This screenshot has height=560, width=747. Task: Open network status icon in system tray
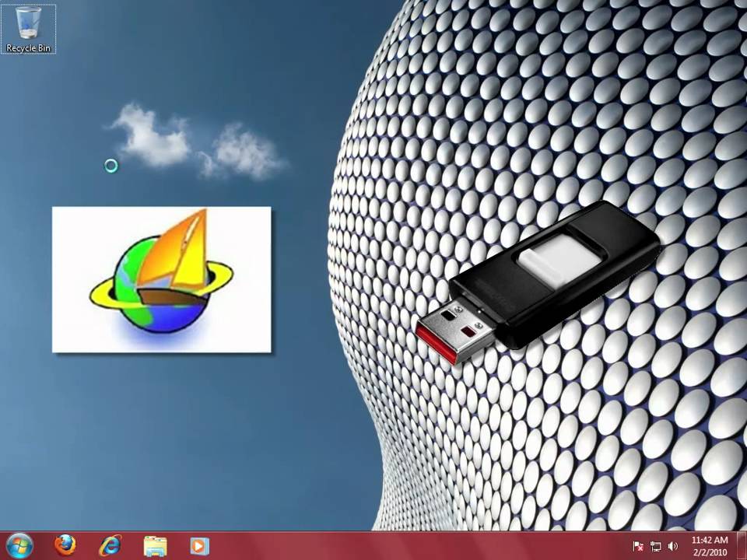(x=655, y=546)
